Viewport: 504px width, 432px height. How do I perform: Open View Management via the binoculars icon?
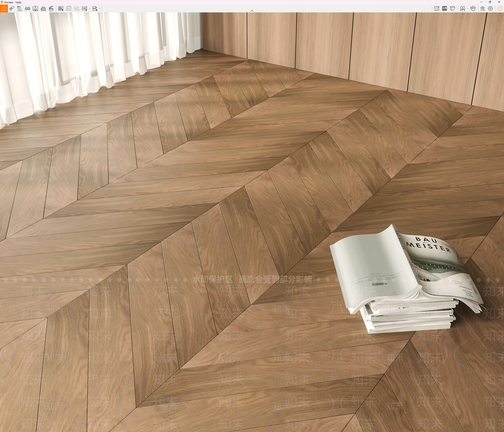click(27, 9)
